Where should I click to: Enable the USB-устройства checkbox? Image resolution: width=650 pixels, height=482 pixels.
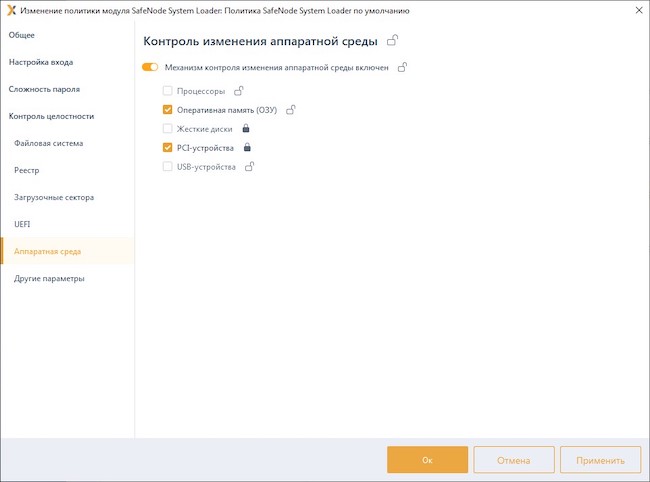tap(168, 167)
